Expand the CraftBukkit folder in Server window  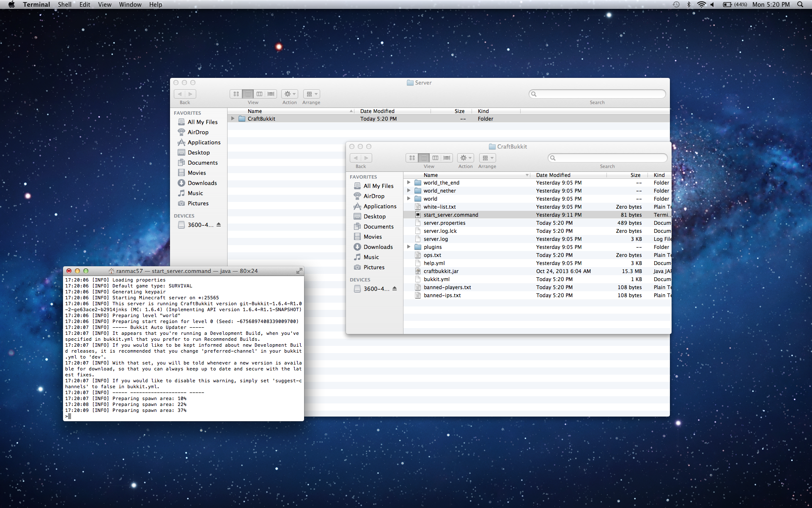coord(233,119)
